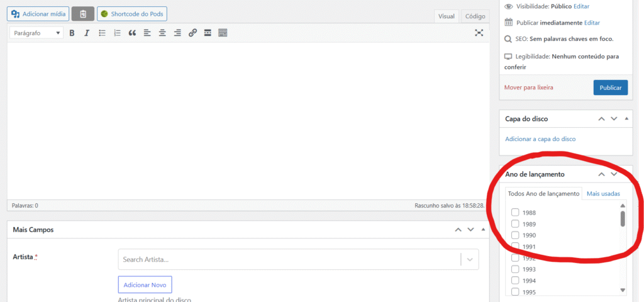The height and width of the screenshot is (302, 644).
Task: Click Adicionar a capa do disco link
Action: pos(540,139)
